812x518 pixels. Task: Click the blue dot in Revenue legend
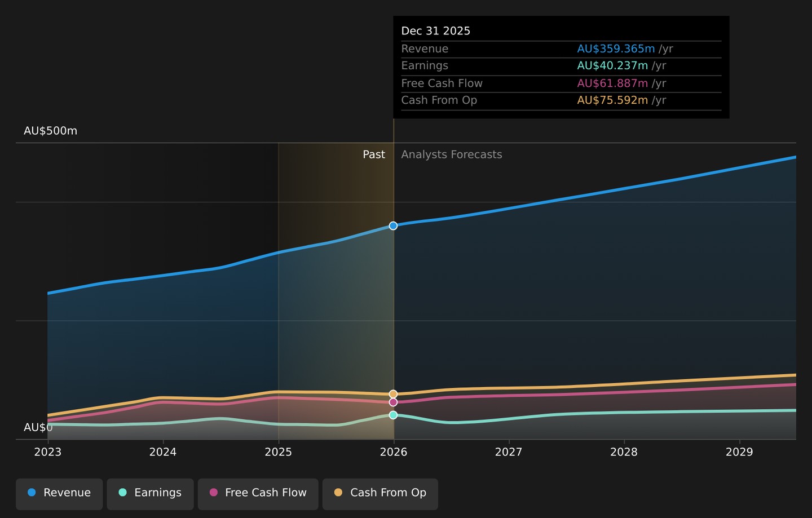click(x=32, y=492)
